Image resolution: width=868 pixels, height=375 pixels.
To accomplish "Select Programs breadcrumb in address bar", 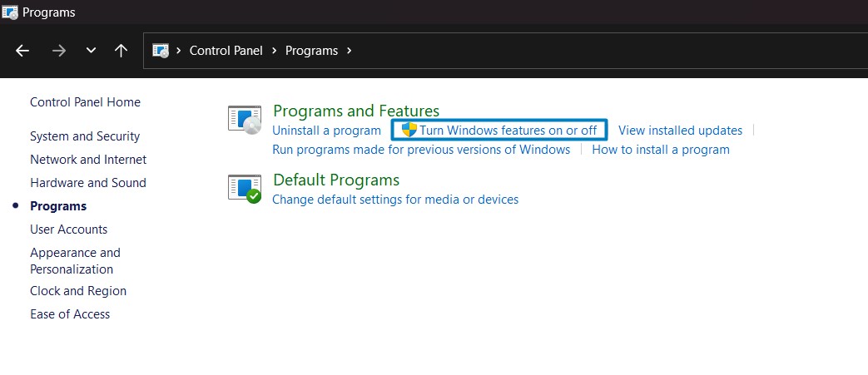I will [311, 51].
